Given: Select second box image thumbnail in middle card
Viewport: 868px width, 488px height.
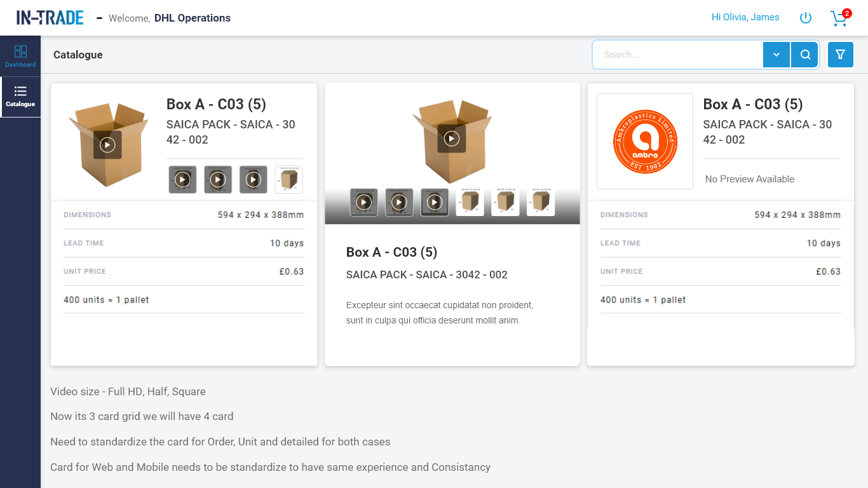Looking at the screenshot, I should [505, 202].
